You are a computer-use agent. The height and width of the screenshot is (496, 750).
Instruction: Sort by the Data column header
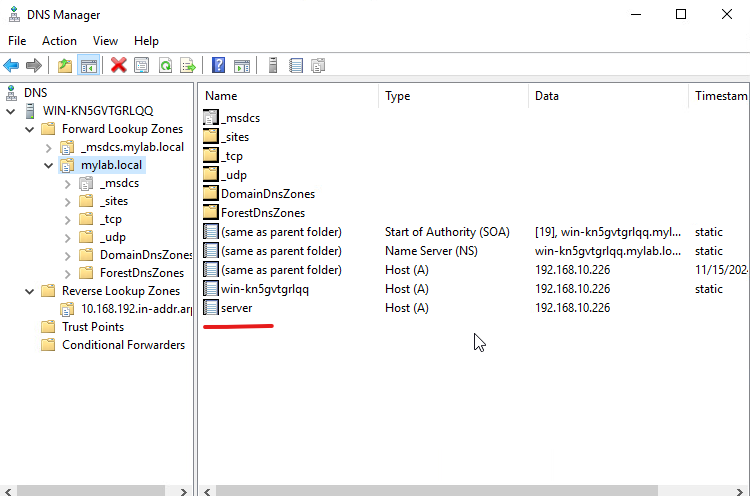608,96
